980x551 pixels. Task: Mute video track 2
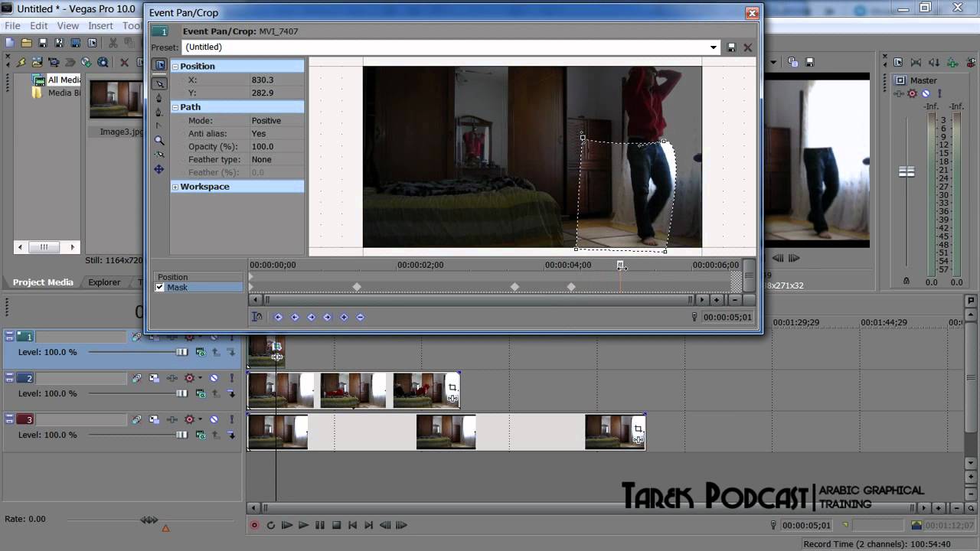pyautogui.click(x=214, y=378)
